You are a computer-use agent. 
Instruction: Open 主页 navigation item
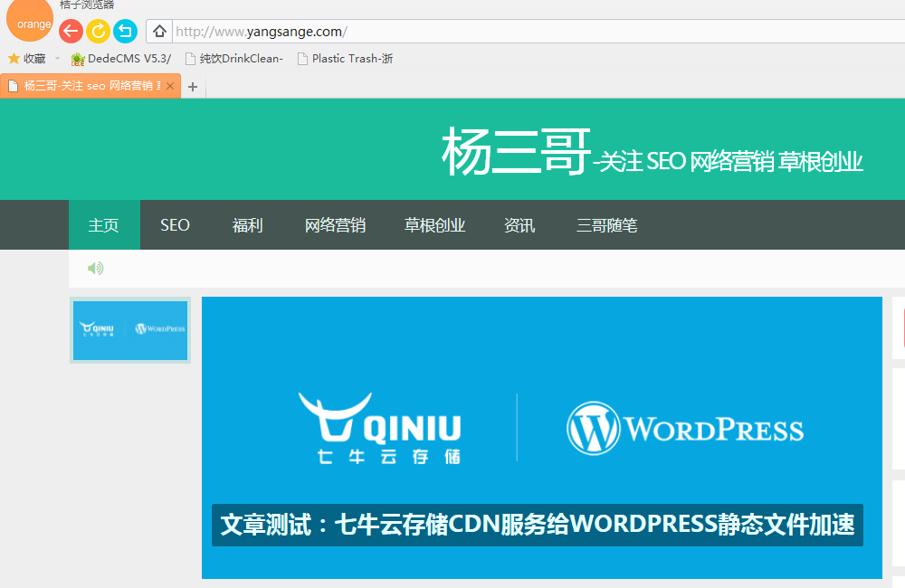(x=104, y=225)
